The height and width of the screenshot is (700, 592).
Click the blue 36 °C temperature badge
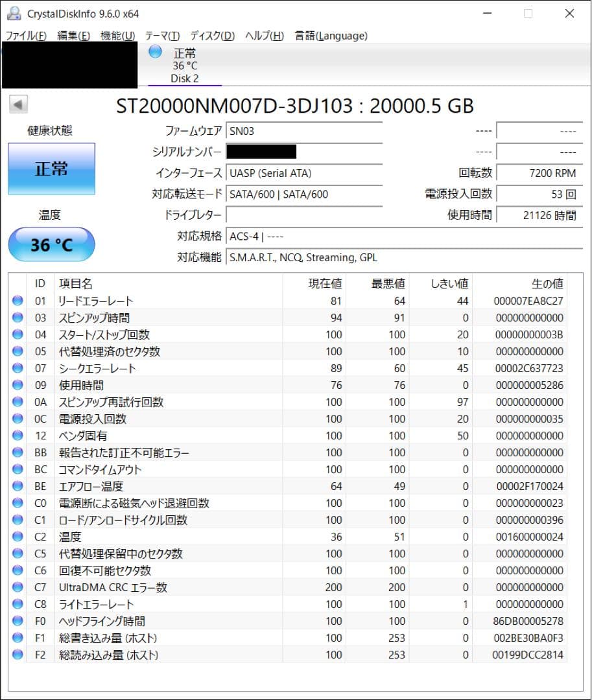tap(51, 245)
